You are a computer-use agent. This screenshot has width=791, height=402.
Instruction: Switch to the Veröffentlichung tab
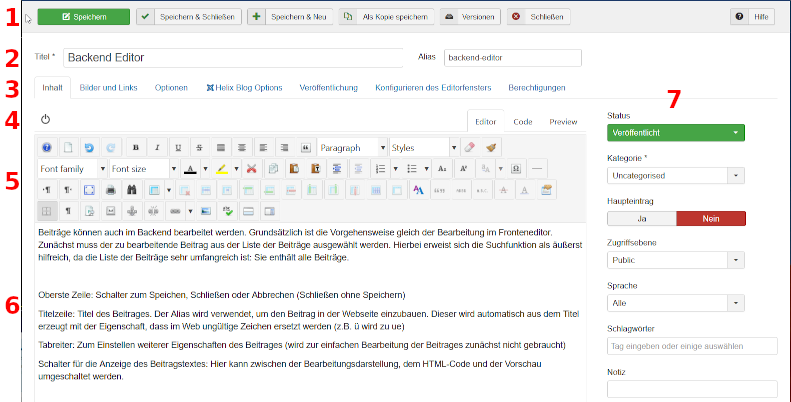[328, 88]
